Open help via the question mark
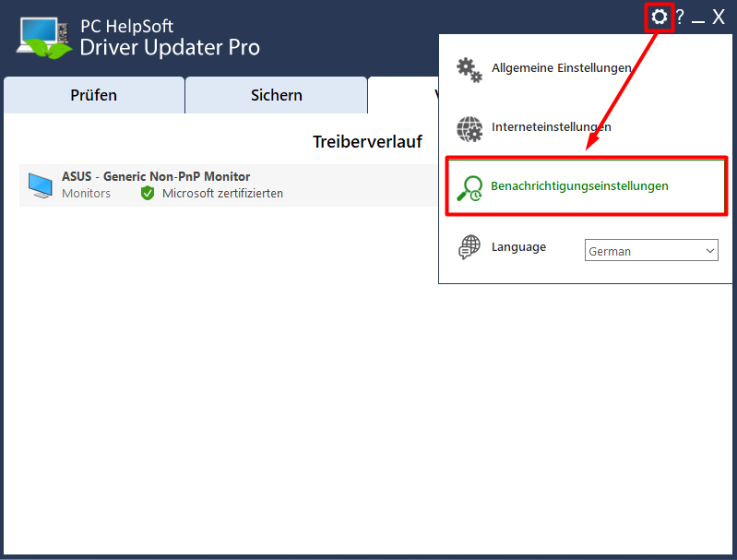The image size is (737, 560). (680, 18)
